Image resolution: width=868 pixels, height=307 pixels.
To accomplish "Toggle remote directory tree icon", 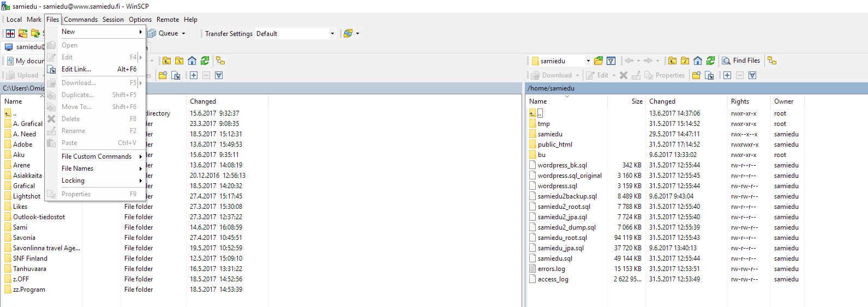I will click(x=772, y=61).
